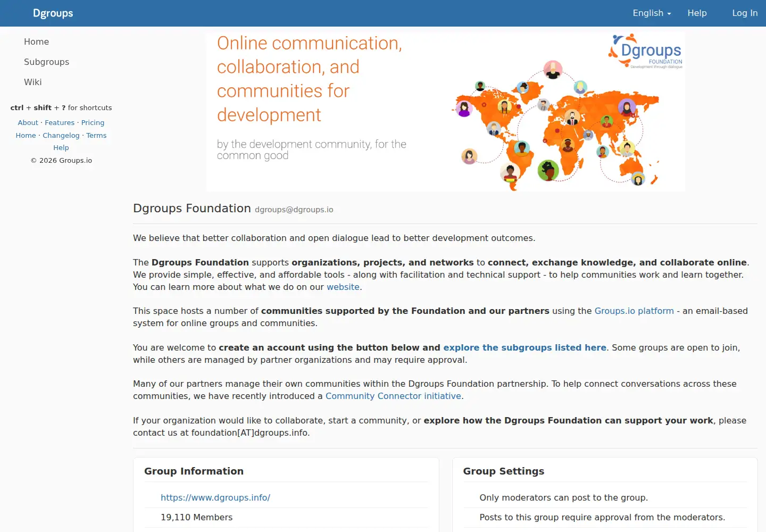Visit the https://www.dgroups.info/ link
This screenshot has height=532, width=766.
coord(215,497)
